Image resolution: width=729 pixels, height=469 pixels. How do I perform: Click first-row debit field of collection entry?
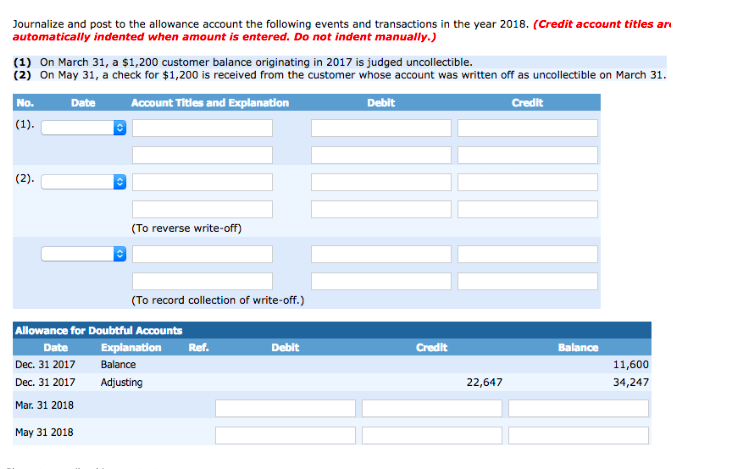click(381, 254)
